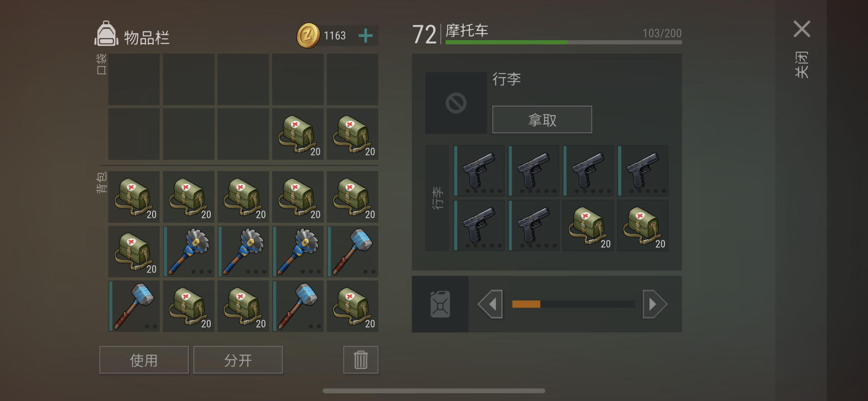Select the last pistol in the luggage's top row

point(643,170)
